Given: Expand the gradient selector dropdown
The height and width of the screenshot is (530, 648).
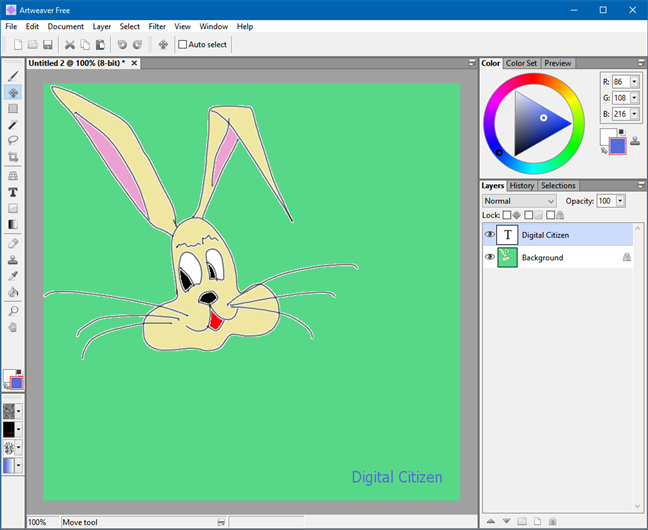Looking at the screenshot, I should pyautogui.click(x=19, y=466).
